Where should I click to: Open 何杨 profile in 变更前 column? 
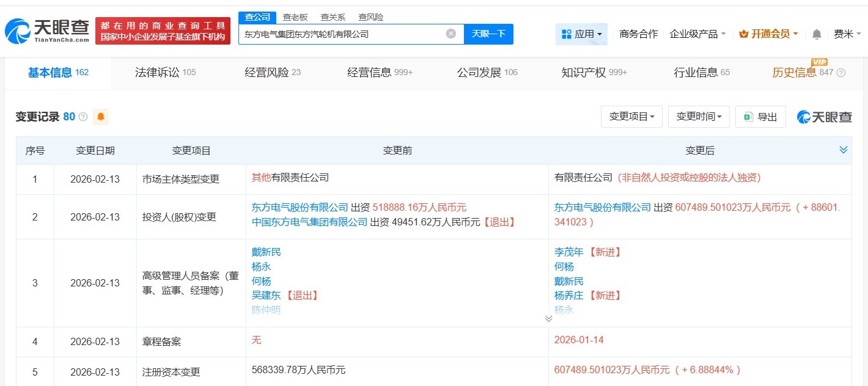262,282
